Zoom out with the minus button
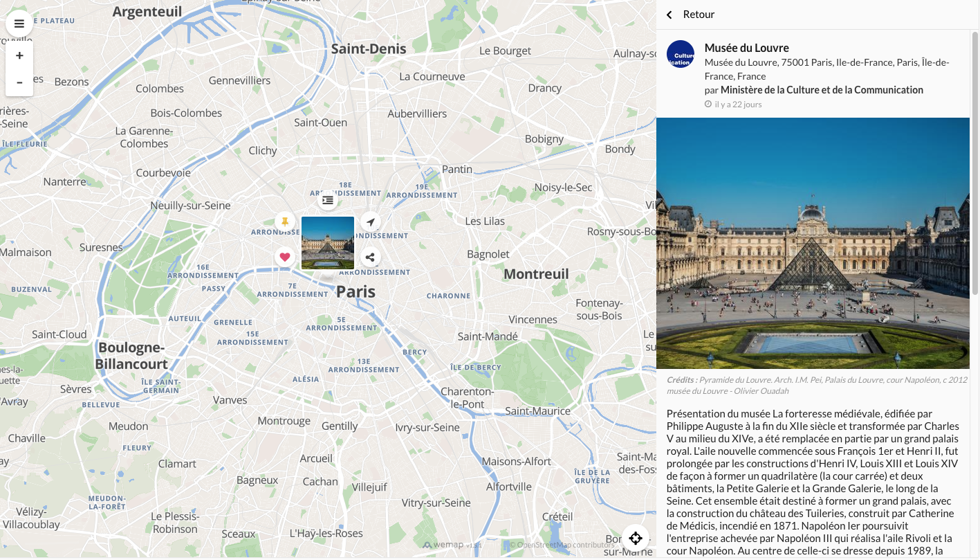 pos(19,82)
